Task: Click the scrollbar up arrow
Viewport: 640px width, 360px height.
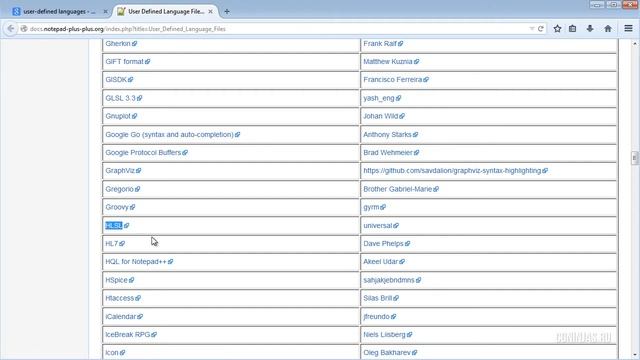Action: point(635,44)
